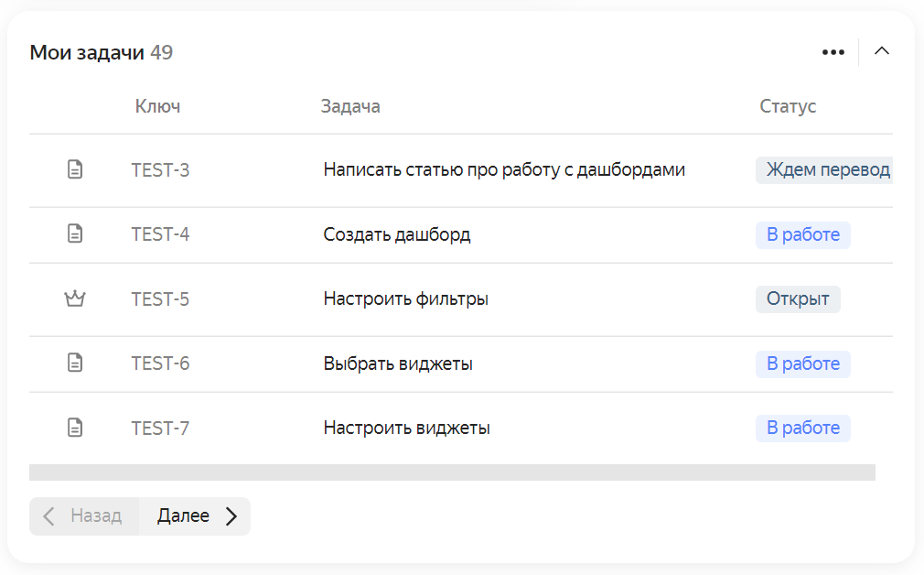Click the document icon for TEST-6

[x=75, y=363]
